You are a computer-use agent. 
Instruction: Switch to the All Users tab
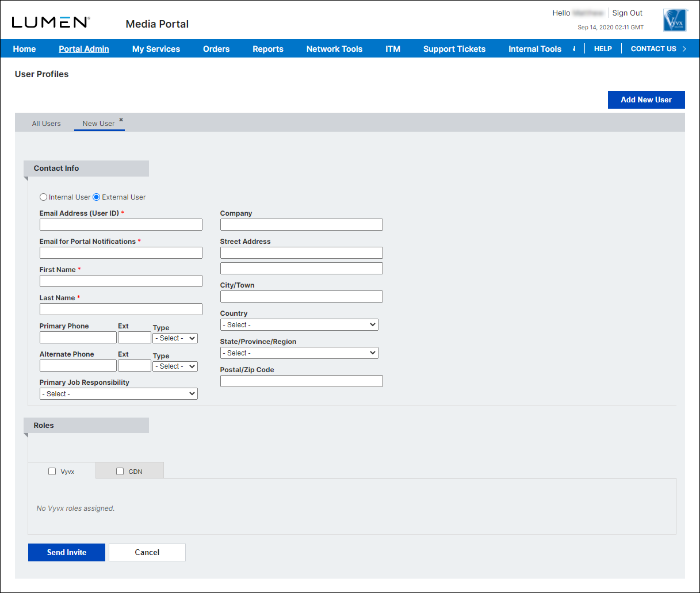46,124
